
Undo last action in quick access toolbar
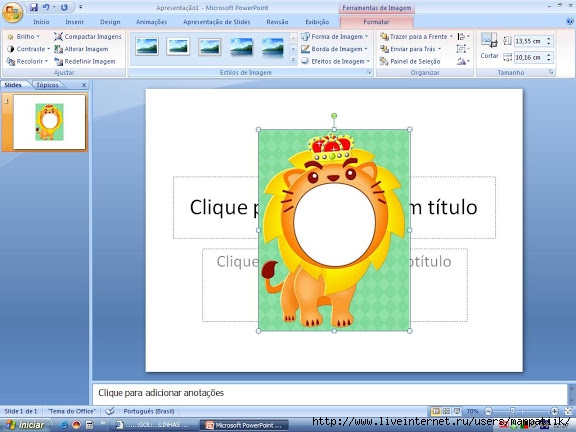[46, 7]
